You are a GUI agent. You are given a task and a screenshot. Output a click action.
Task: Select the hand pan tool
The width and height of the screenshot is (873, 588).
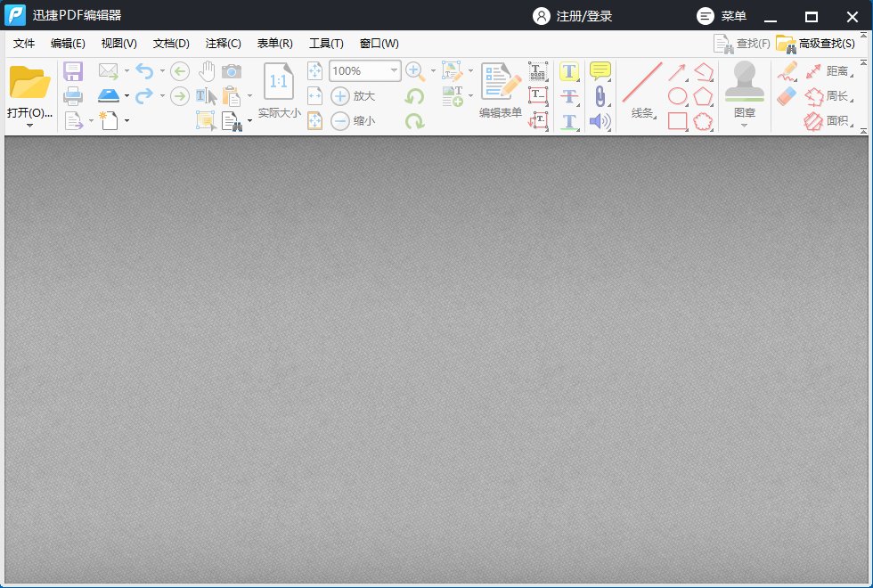click(x=208, y=69)
